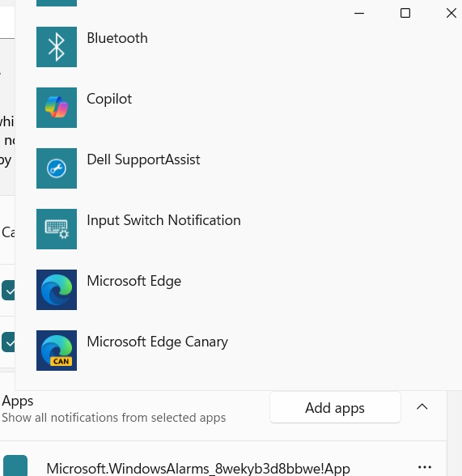Click the Apps section heading

18,402
